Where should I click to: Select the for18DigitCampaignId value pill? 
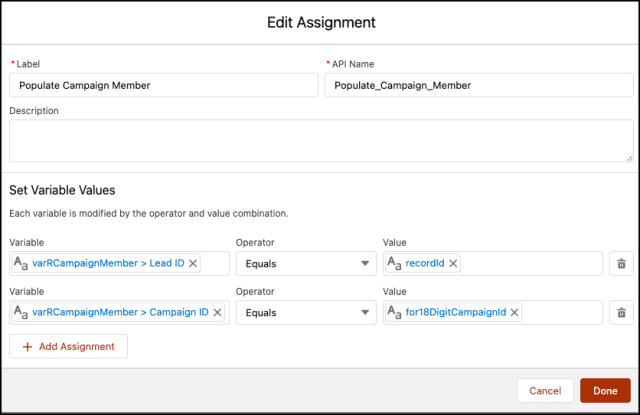point(453,312)
